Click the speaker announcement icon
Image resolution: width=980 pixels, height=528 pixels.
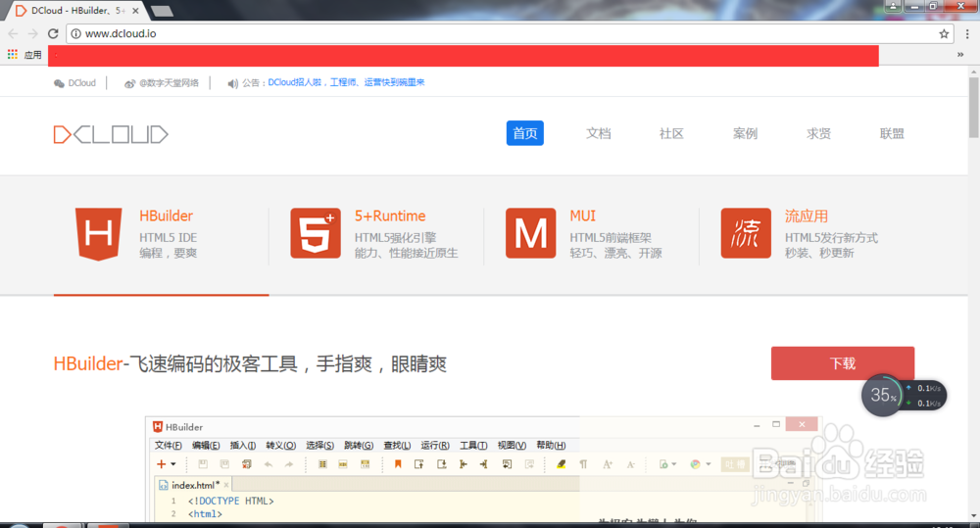tap(232, 83)
